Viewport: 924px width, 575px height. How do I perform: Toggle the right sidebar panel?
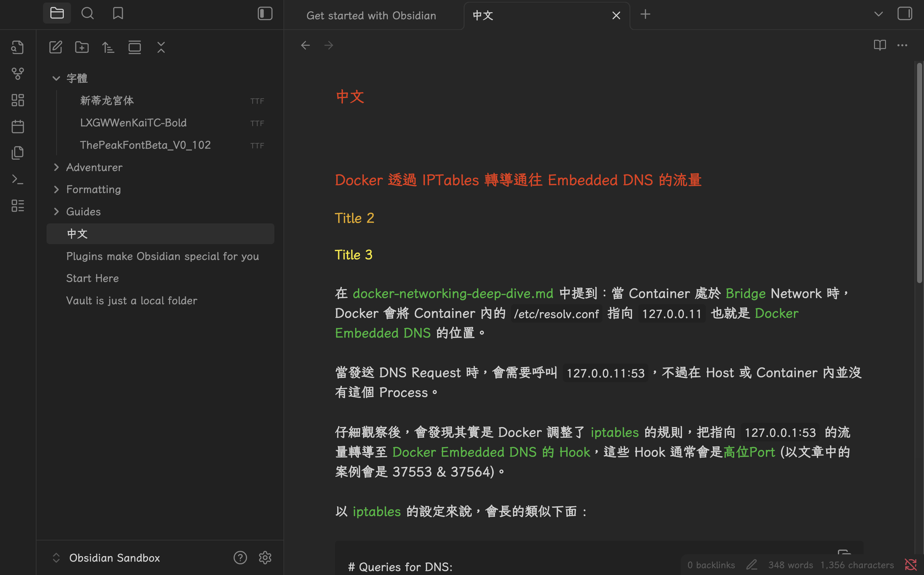tap(905, 13)
